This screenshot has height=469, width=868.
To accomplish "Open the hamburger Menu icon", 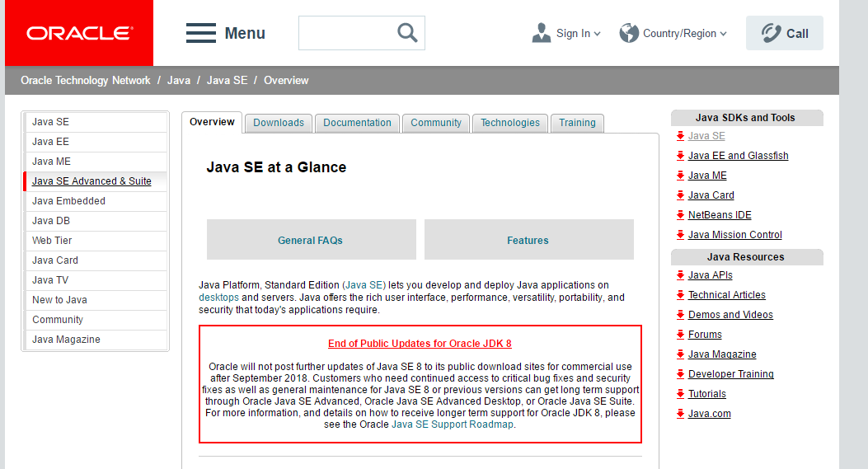I will [x=201, y=33].
